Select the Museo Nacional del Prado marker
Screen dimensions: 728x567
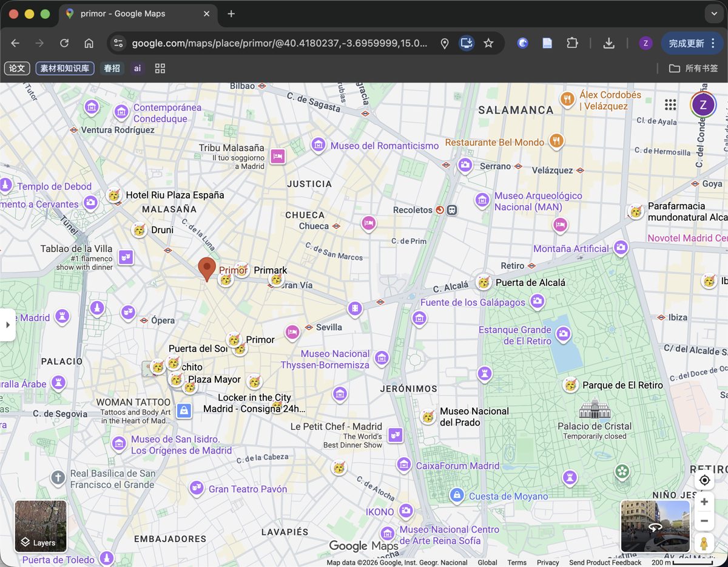[x=428, y=416]
